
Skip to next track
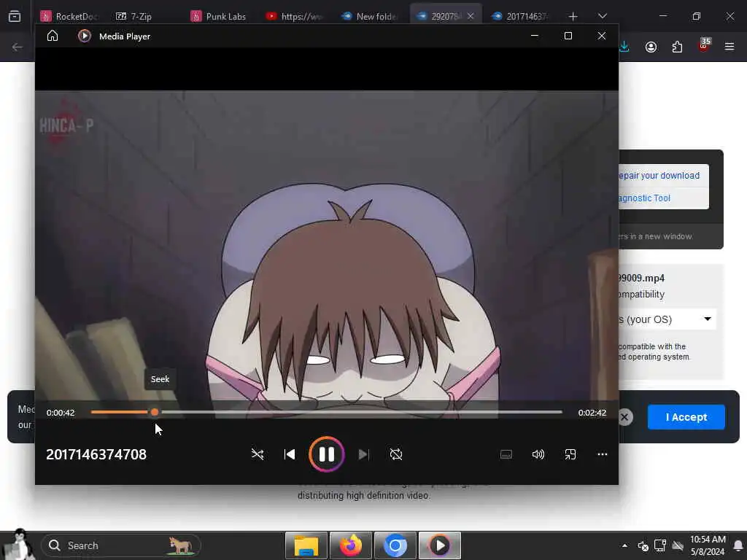(363, 454)
